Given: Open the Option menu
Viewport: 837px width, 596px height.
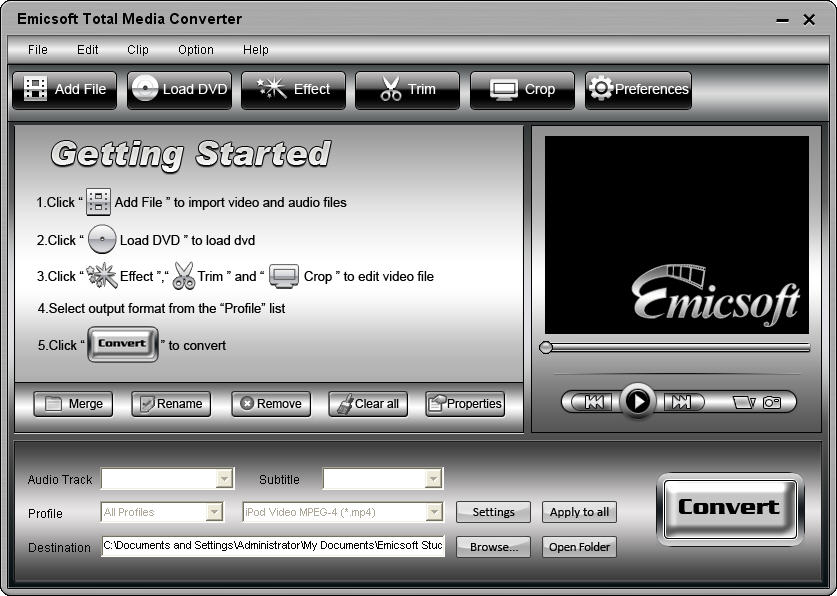Looking at the screenshot, I should [x=196, y=50].
